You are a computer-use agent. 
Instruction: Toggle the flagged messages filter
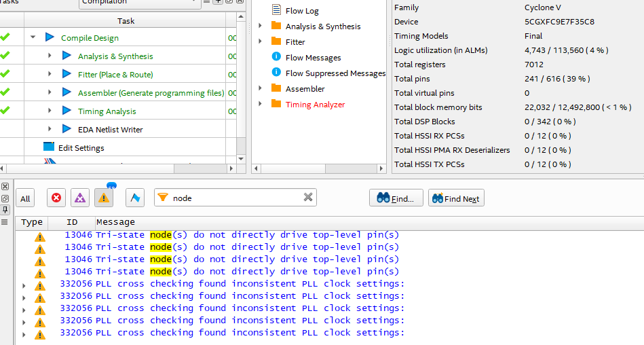pos(135,198)
